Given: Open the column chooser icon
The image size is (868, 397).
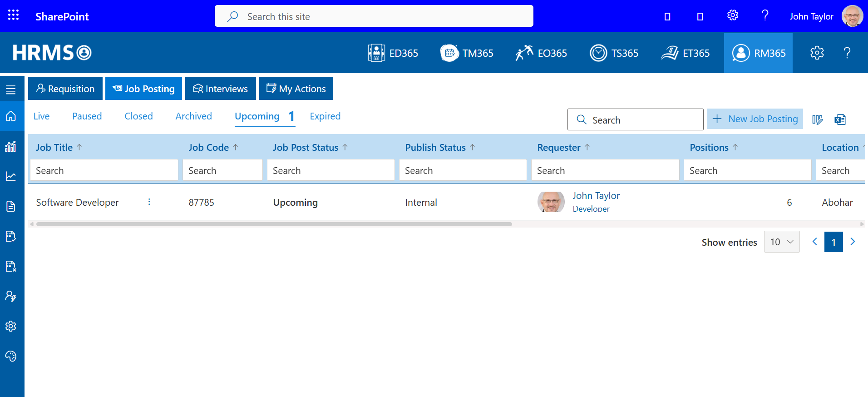Looking at the screenshot, I should (x=817, y=119).
